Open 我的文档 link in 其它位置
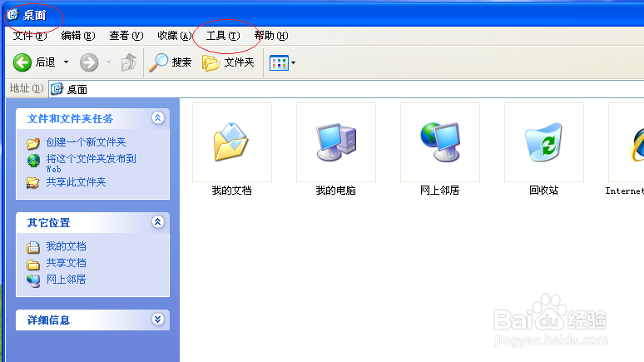The image size is (644, 362). [66, 246]
